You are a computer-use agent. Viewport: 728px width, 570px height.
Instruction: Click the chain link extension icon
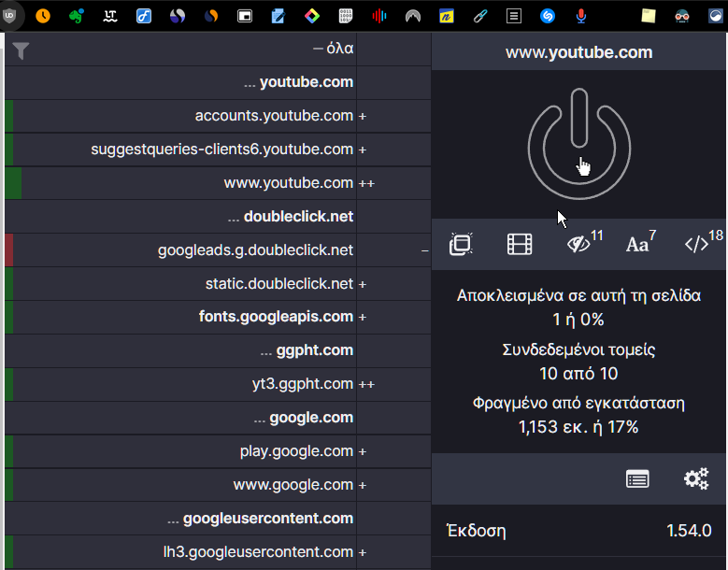(x=480, y=16)
